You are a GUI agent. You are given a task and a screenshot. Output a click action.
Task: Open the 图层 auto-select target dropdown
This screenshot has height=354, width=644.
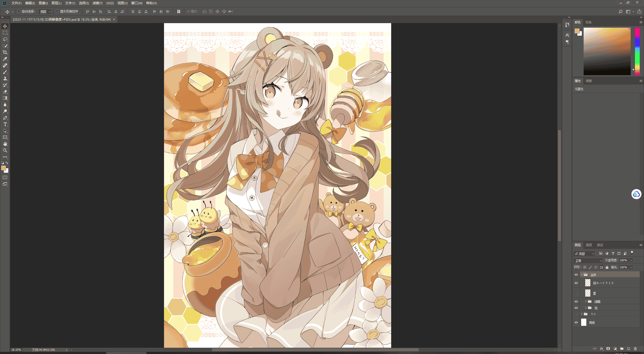(x=45, y=12)
